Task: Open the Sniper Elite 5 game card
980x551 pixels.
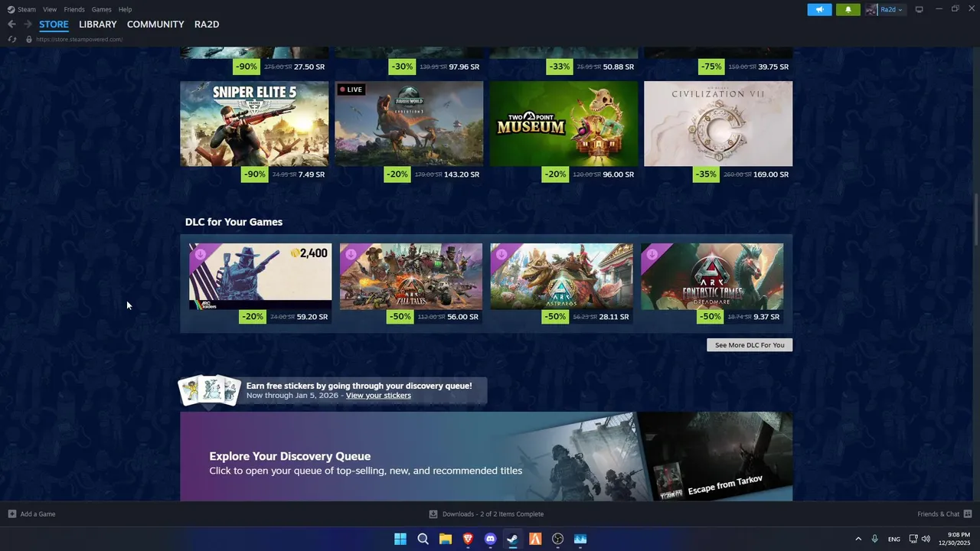Action: [x=254, y=123]
